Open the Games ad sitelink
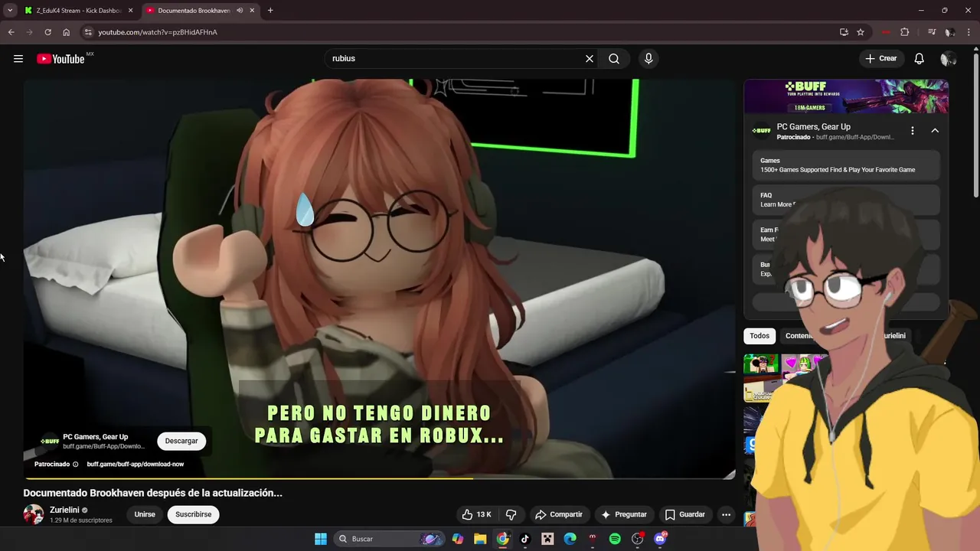 846,165
